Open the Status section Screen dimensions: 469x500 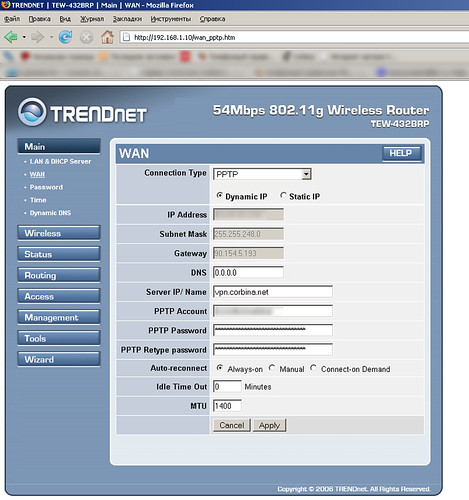coord(59,254)
